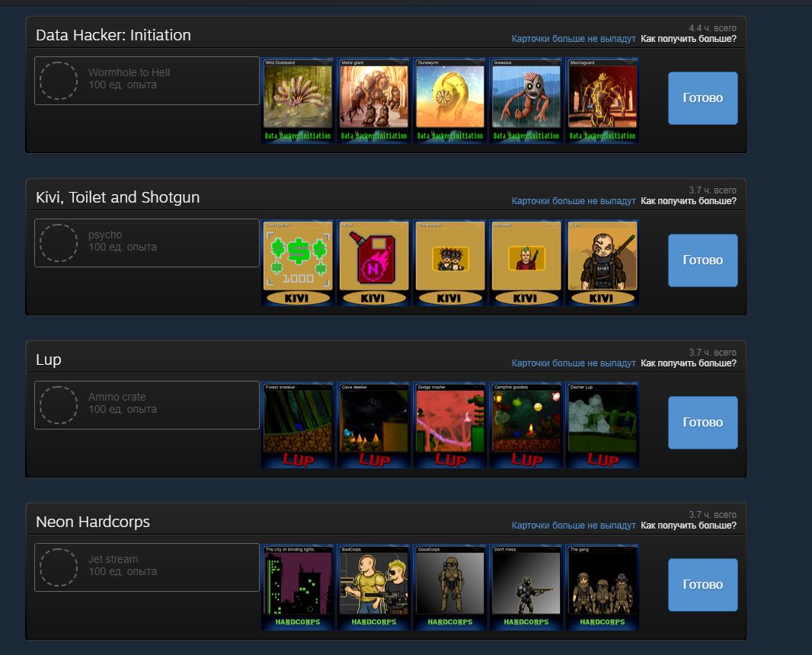This screenshot has width=812, height=655.
Task: Click Готово button for Data Hacker: Initiation
Action: pos(703,97)
